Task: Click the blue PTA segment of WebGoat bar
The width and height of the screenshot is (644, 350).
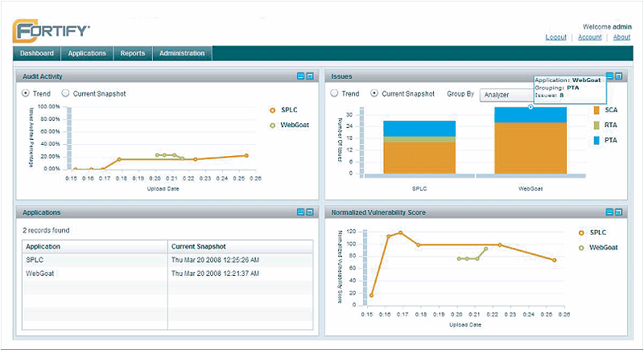Action: click(530, 115)
